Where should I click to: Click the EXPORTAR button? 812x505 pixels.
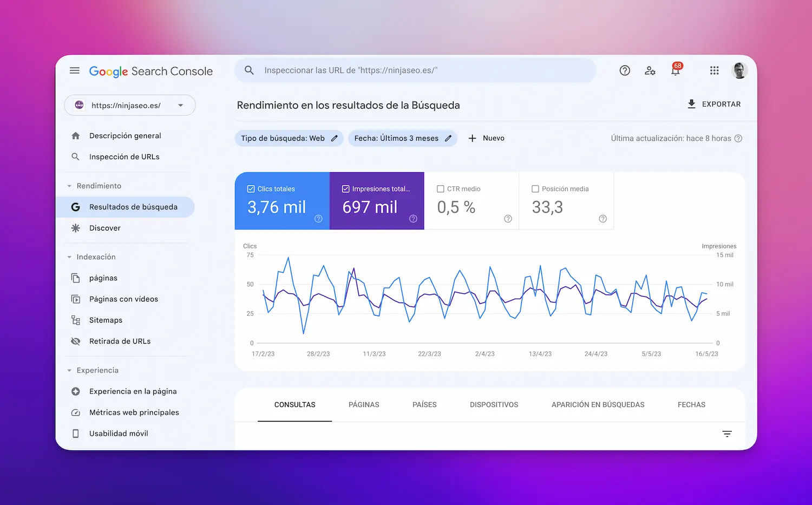[713, 104]
